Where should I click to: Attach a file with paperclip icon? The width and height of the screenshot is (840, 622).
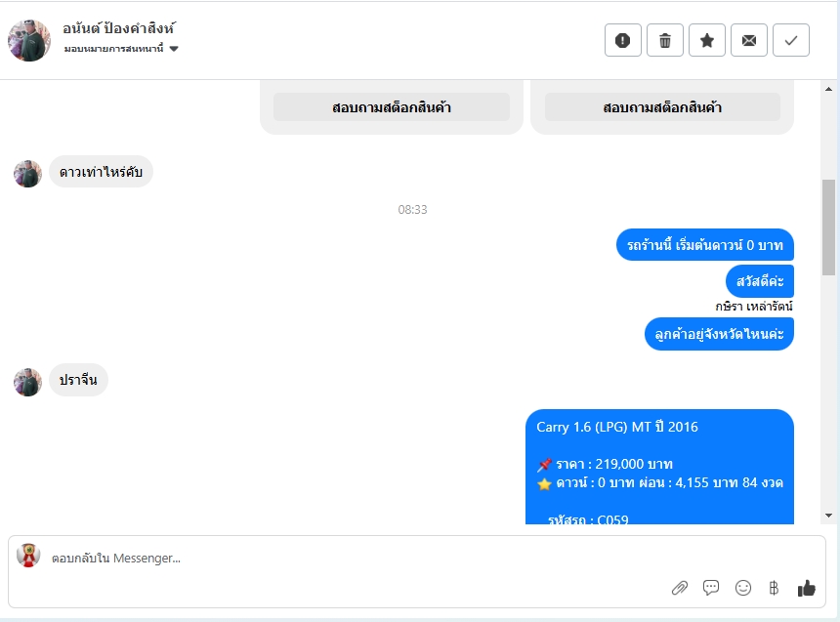tap(679, 588)
